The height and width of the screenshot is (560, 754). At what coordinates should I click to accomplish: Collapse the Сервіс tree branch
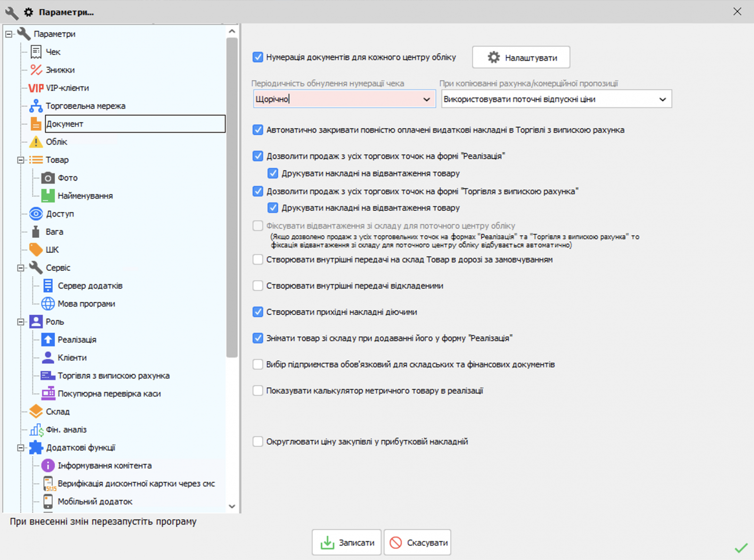21,268
